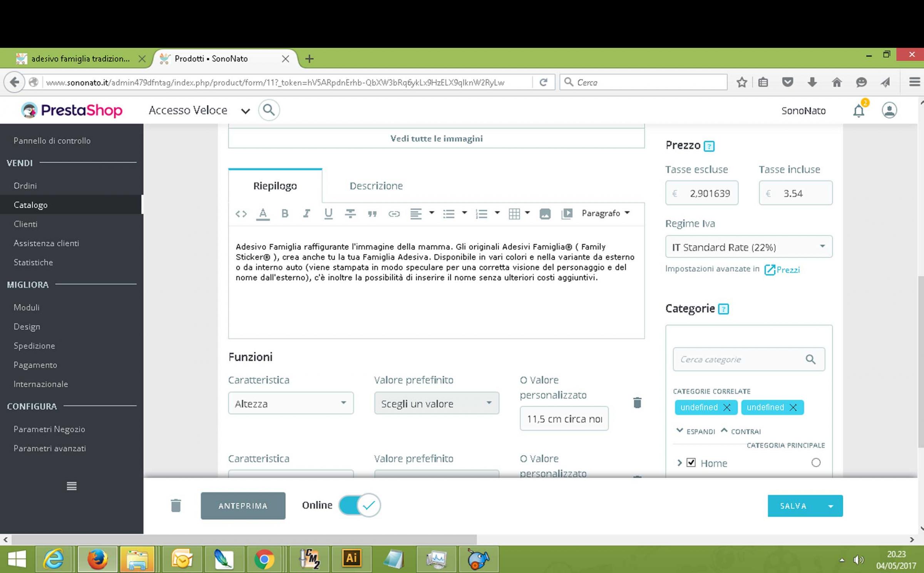Image resolution: width=924 pixels, height=573 pixels.
Task: Open the Altezza Caratteristica dropdown
Action: [x=291, y=403]
